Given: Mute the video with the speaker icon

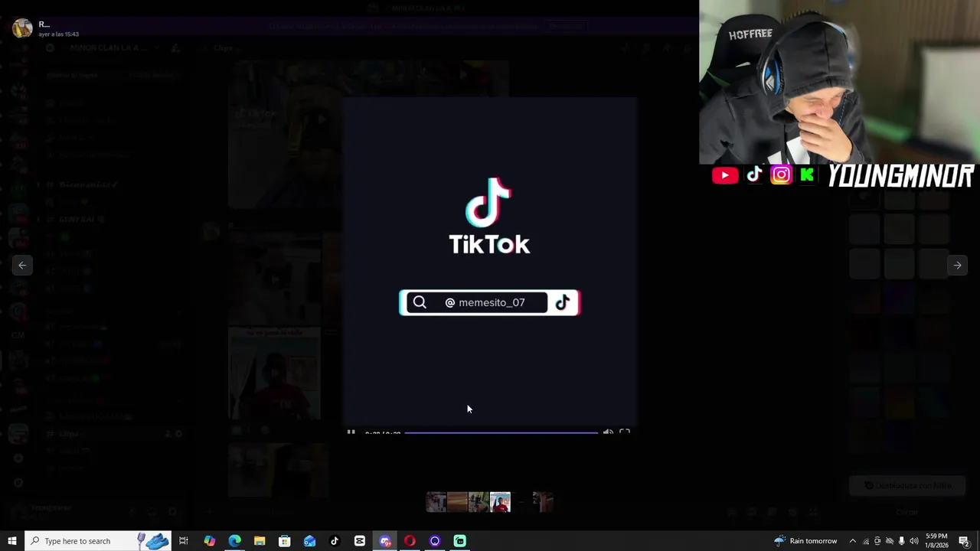Looking at the screenshot, I should point(608,432).
